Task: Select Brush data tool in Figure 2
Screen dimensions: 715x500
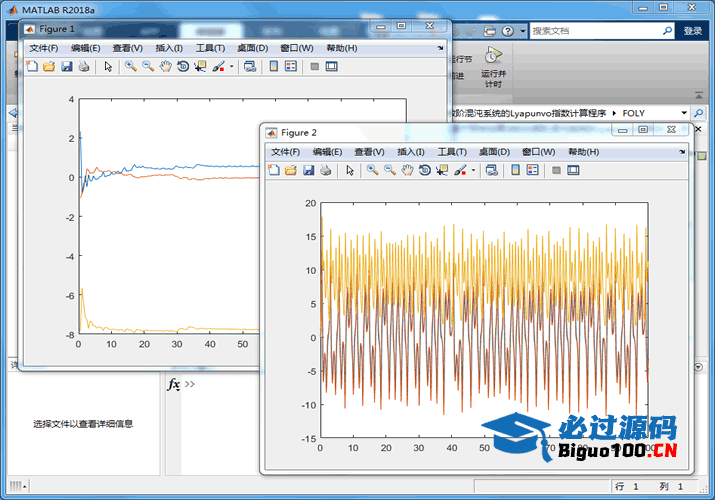Action: (461, 170)
